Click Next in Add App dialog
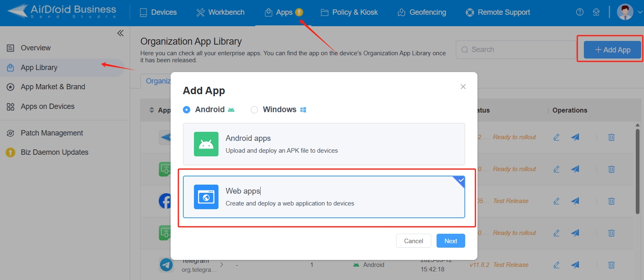The width and height of the screenshot is (644, 280). pos(451,241)
